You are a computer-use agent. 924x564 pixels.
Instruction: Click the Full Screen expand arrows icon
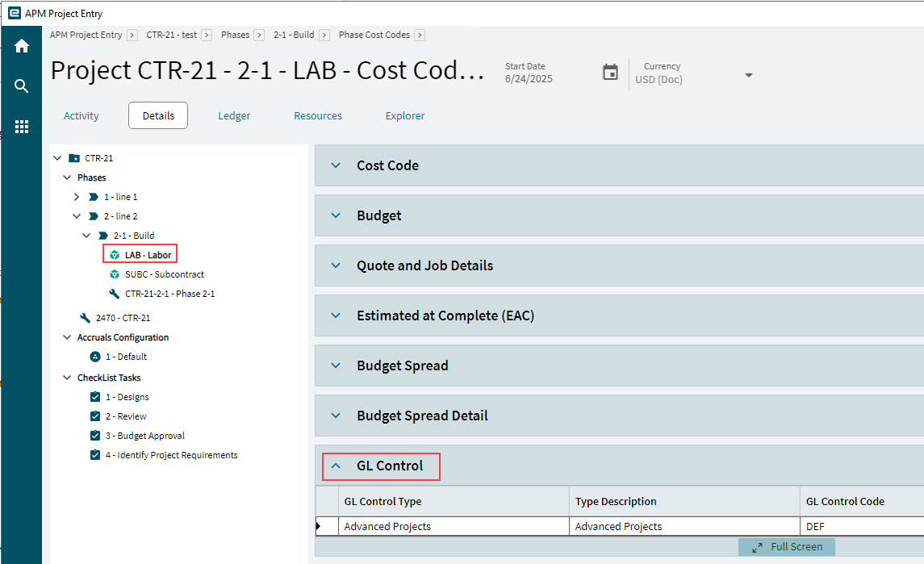[x=757, y=548]
